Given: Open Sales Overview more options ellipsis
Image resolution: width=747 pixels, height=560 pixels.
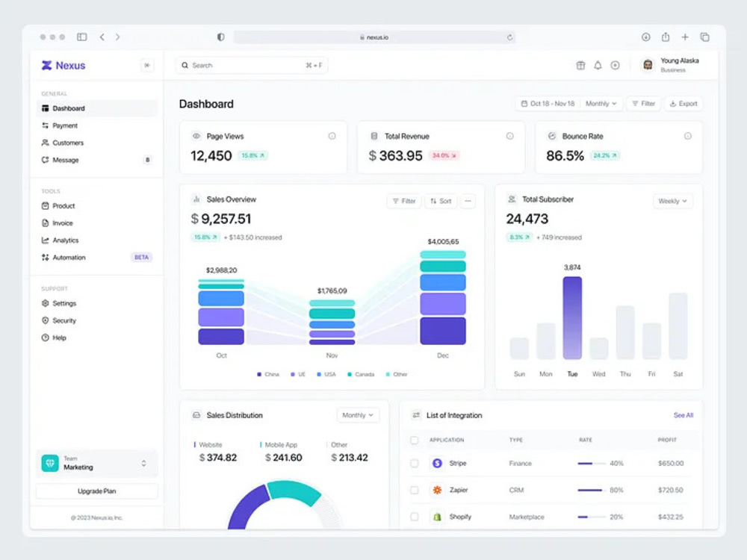Looking at the screenshot, I should (468, 201).
